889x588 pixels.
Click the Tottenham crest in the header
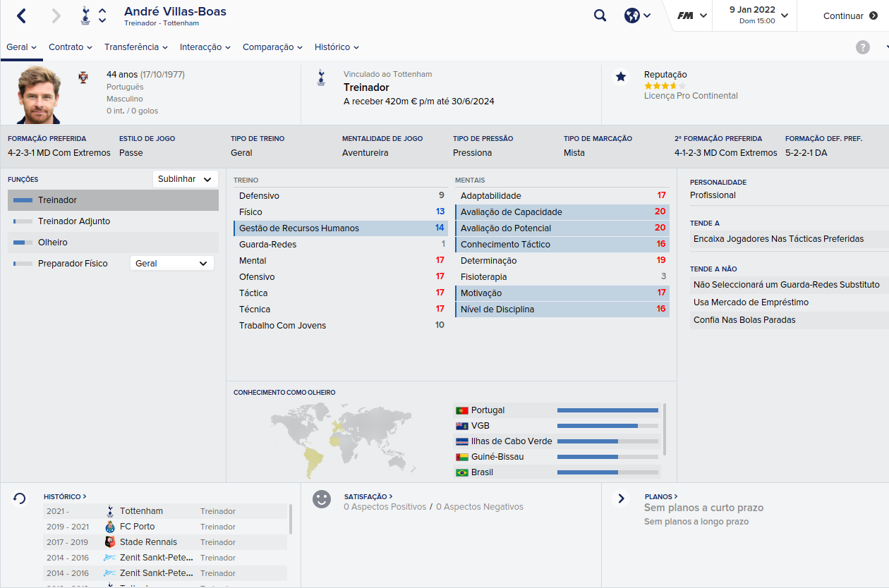click(85, 16)
